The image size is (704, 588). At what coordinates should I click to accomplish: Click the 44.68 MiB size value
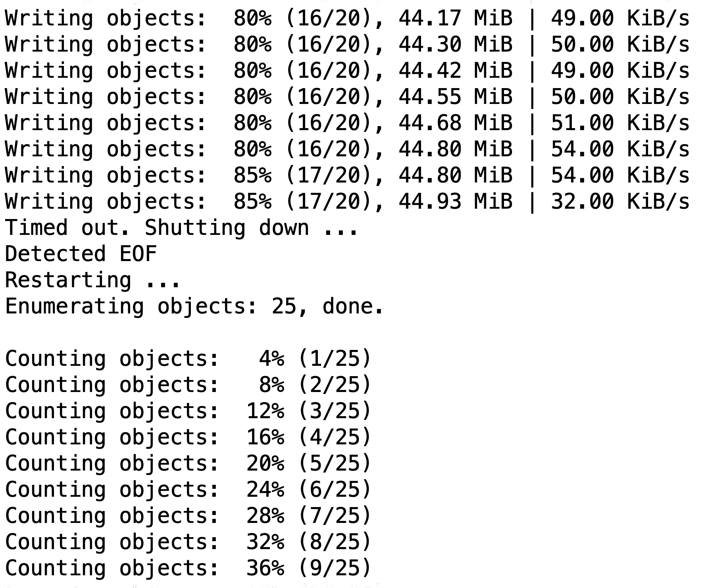(x=456, y=123)
